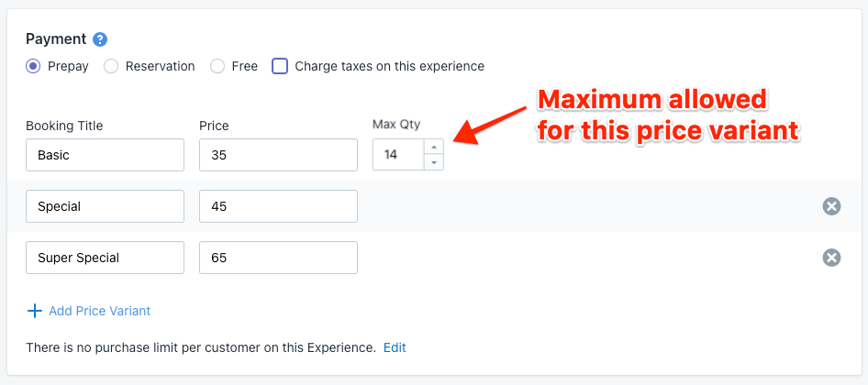Open Edit link for purchase limit
Image resolution: width=868 pixels, height=385 pixels.
[395, 348]
